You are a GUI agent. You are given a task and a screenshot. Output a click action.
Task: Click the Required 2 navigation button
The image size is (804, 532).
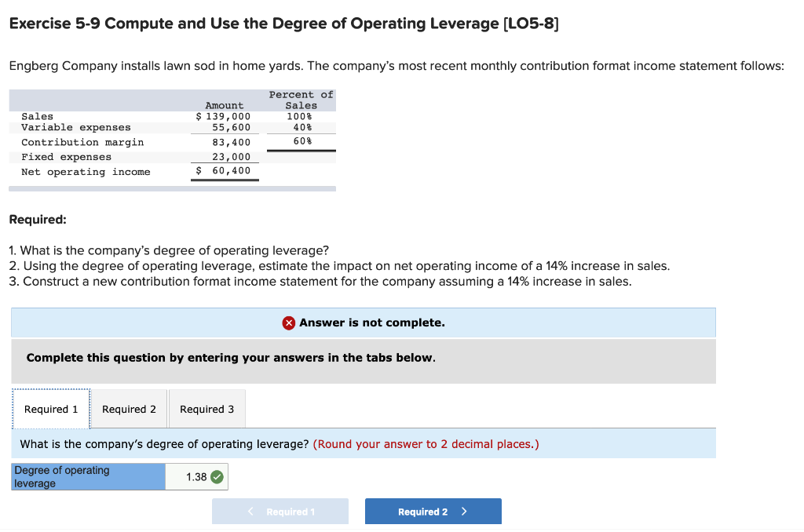tap(433, 511)
